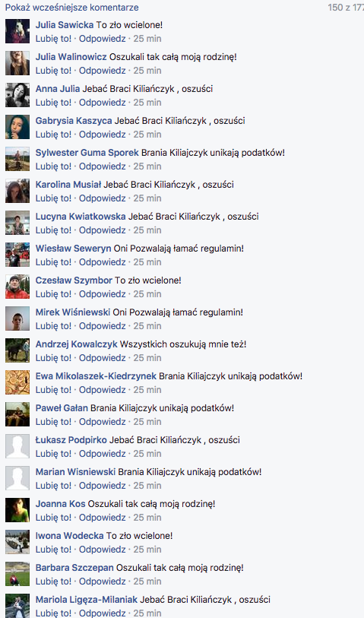Reply to Barbara Szczepan's comment
The width and height of the screenshot is (364, 618).
click(103, 582)
